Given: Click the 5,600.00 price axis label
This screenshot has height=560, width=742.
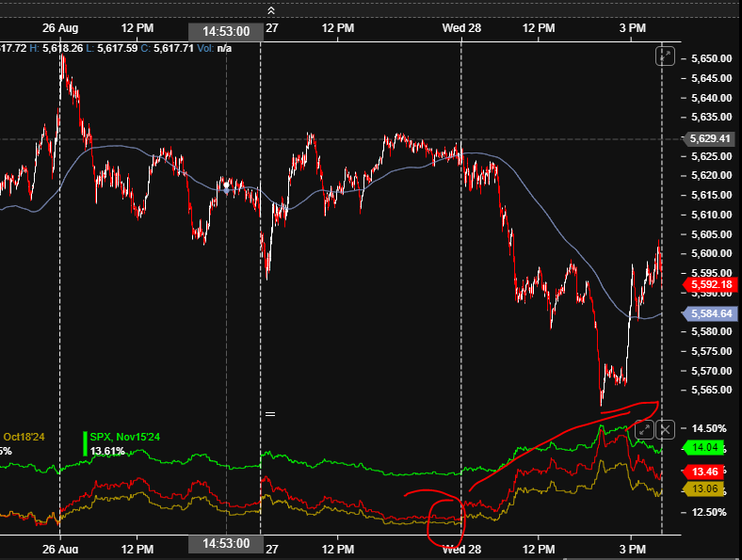Looking at the screenshot, I should 711,253.
